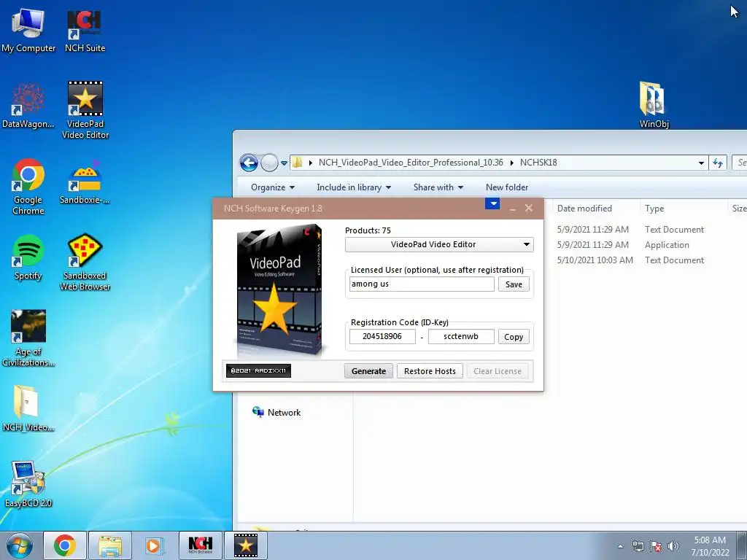
Task: Open NCH Suite desktop shortcut
Action: pos(85,31)
